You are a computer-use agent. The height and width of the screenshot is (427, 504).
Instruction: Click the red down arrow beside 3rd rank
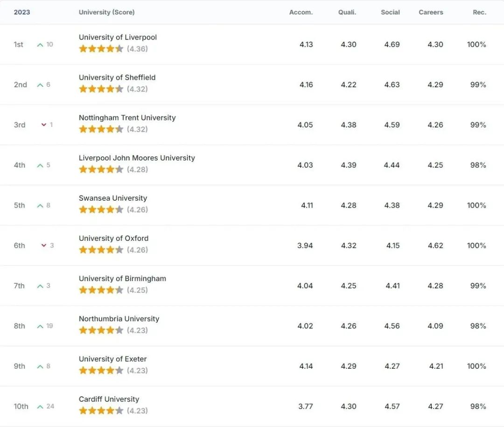(x=44, y=125)
